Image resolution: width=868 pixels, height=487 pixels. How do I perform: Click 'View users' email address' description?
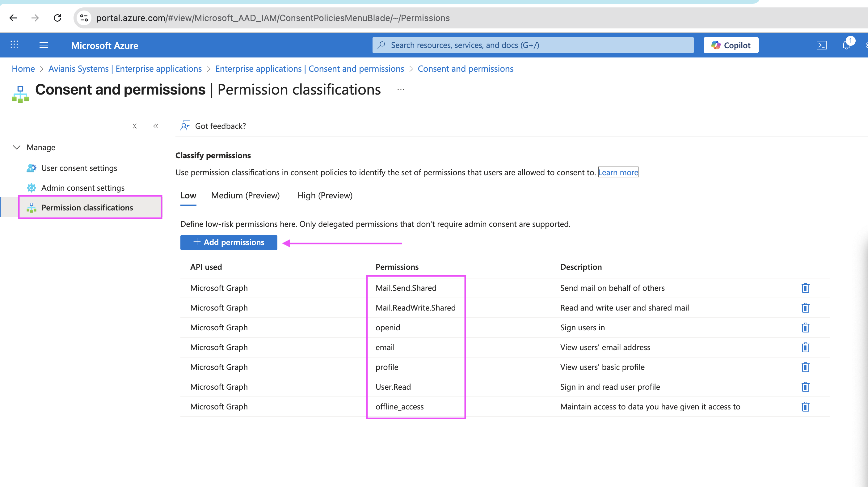(x=605, y=347)
